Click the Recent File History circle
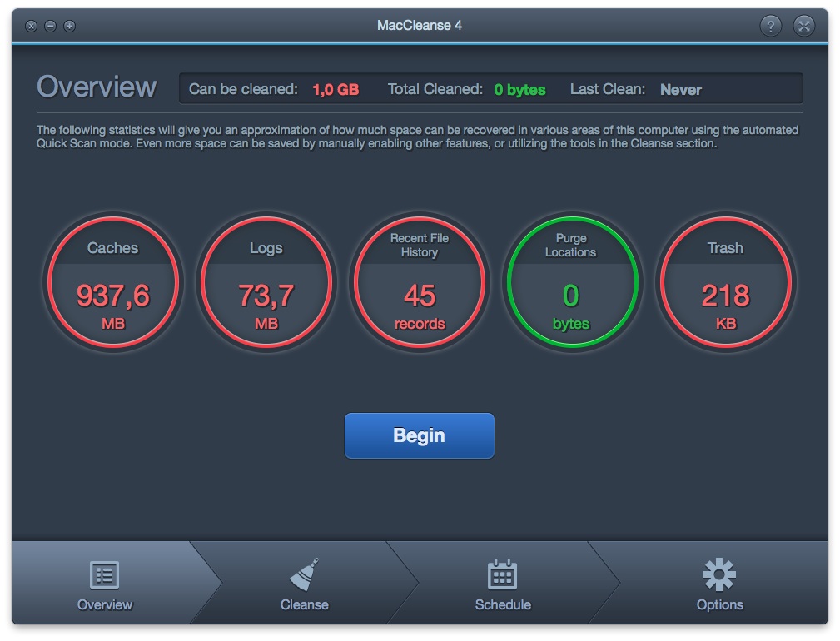The width and height of the screenshot is (840, 641). [420, 282]
